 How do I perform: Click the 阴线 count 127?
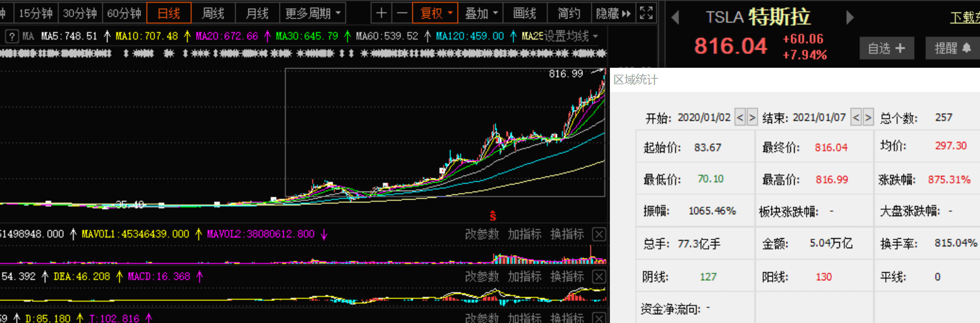[708, 276]
